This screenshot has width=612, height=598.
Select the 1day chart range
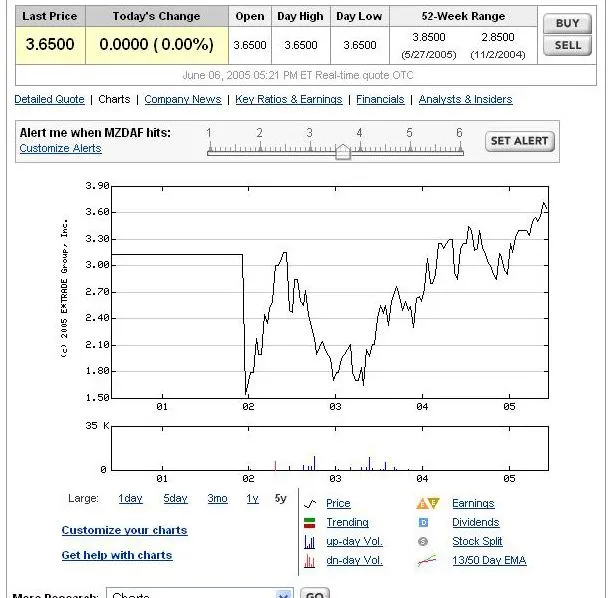(130, 499)
